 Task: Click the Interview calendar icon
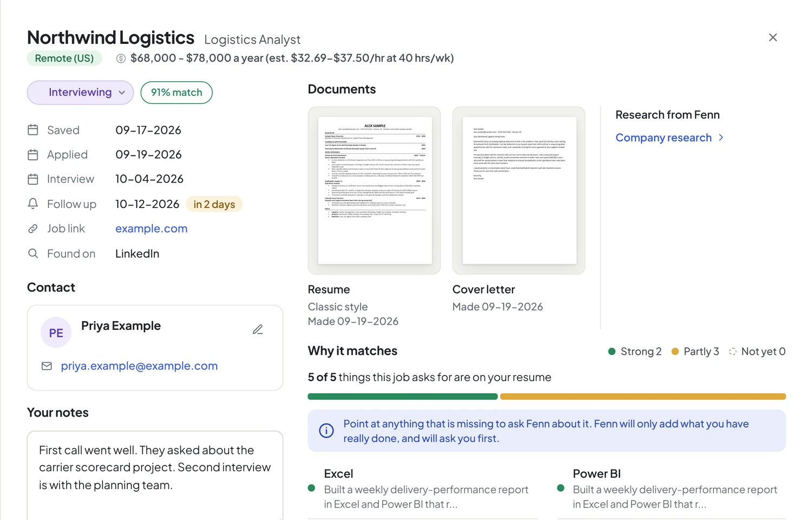pyautogui.click(x=33, y=179)
